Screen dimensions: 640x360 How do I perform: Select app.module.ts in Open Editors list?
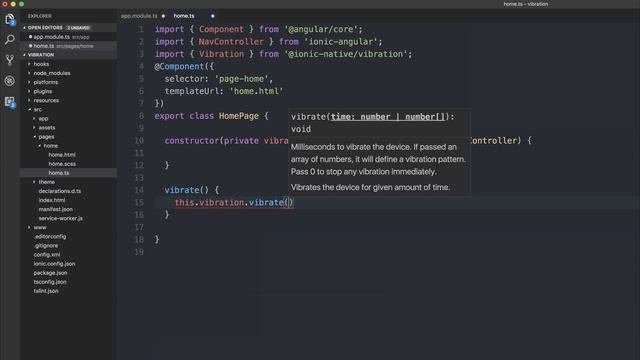point(69,37)
